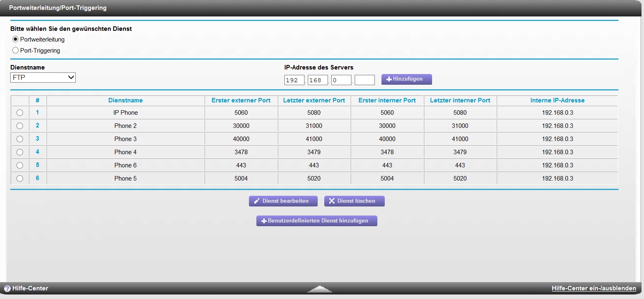Click the Phone 2 service name cell
Viewport: 644px width, 299px height.
(126, 126)
